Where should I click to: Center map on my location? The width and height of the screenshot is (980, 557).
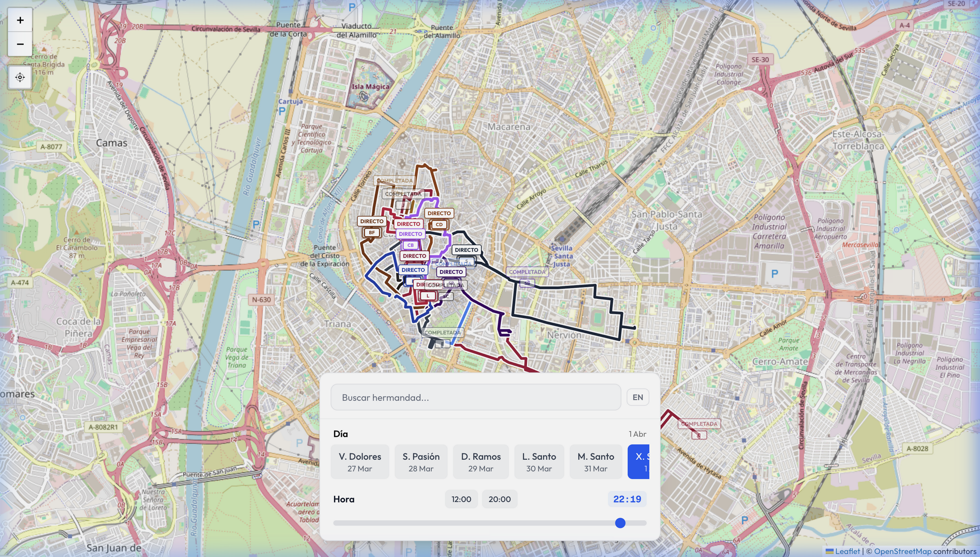[x=20, y=77]
